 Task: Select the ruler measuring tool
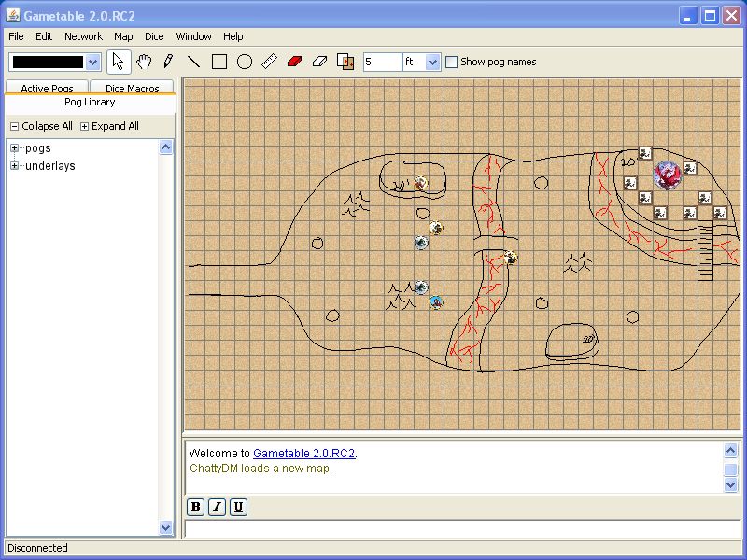click(270, 62)
